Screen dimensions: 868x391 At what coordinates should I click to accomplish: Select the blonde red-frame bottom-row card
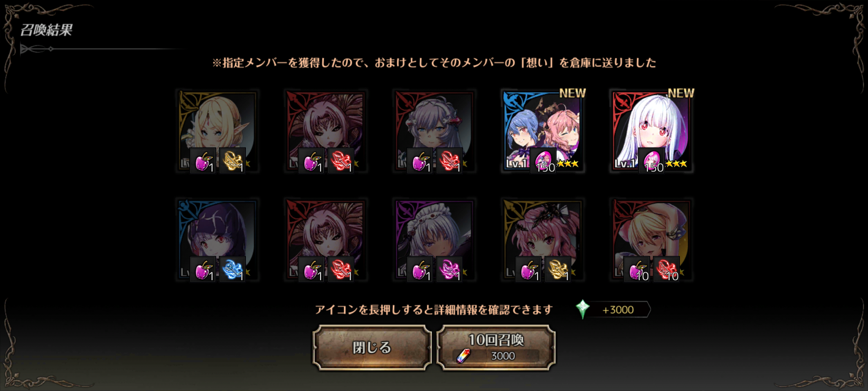pyautogui.click(x=651, y=239)
